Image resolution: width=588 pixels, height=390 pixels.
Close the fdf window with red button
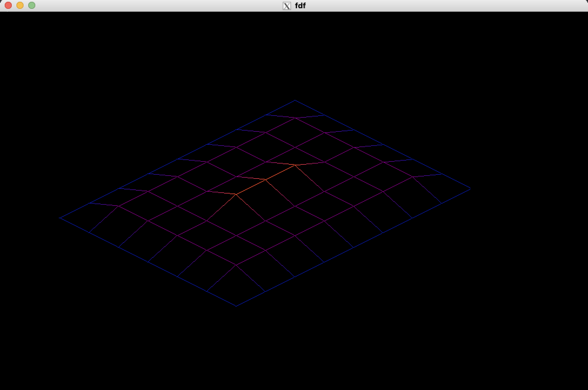coord(8,5)
